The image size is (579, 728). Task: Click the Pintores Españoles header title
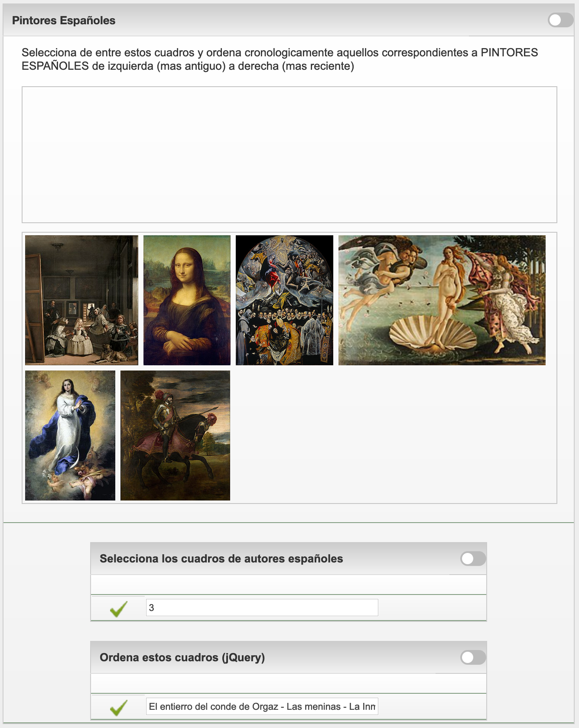64,20
